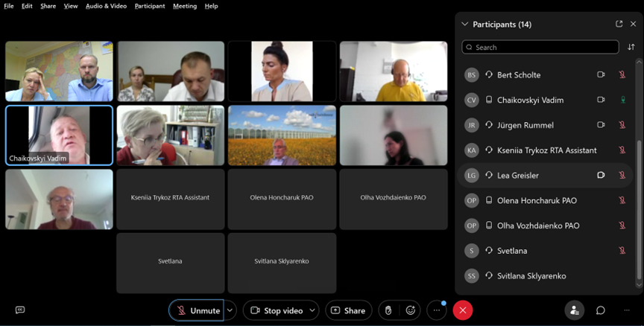
Task: Open the more options ellipsis button
Action: coord(437,310)
